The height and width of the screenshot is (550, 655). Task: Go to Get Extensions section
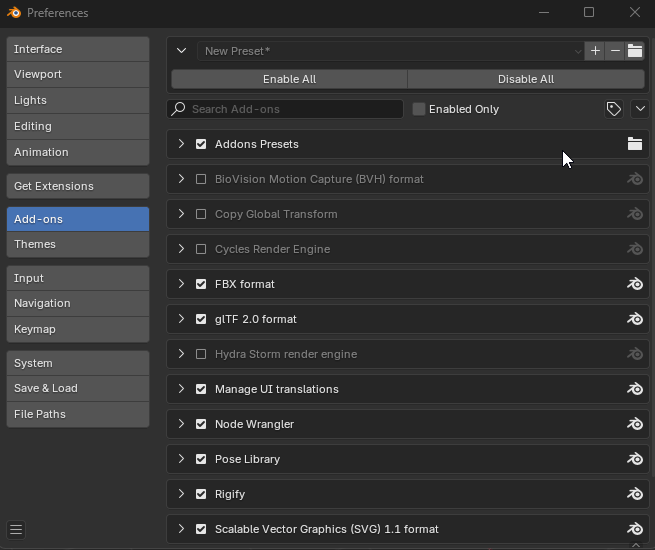click(x=78, y=186)
